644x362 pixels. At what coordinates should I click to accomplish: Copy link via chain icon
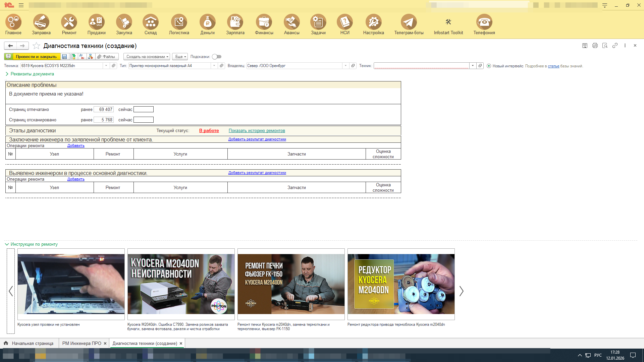(x=615, y=46)
